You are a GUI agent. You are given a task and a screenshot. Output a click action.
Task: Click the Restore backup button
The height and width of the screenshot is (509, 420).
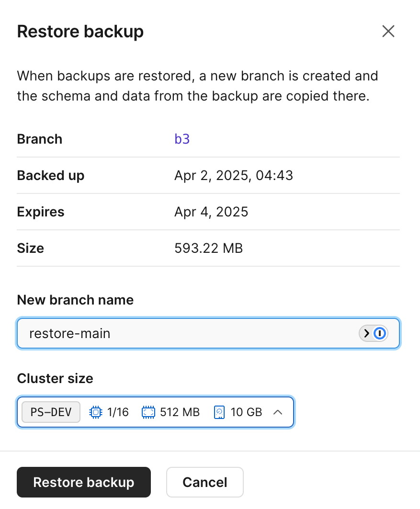(83, 482)
